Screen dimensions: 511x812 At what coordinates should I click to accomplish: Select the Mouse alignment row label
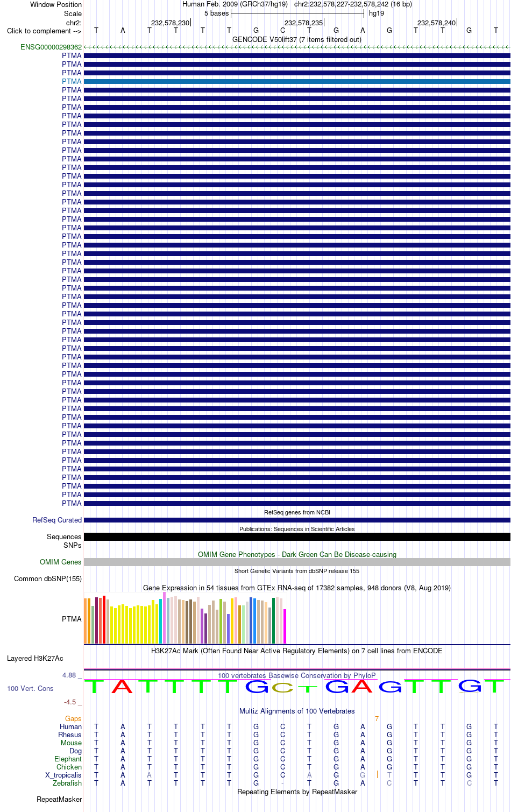coord(71,743)
